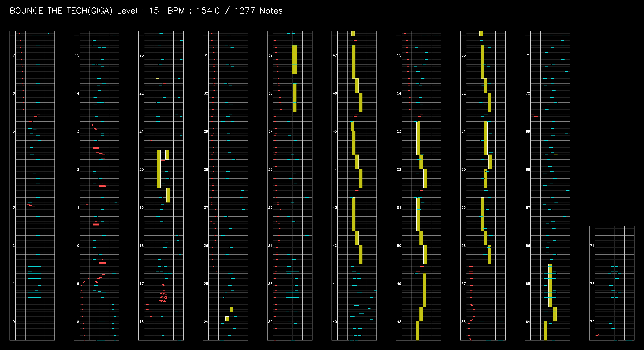Click measure number 7 label

pos(13,55)
